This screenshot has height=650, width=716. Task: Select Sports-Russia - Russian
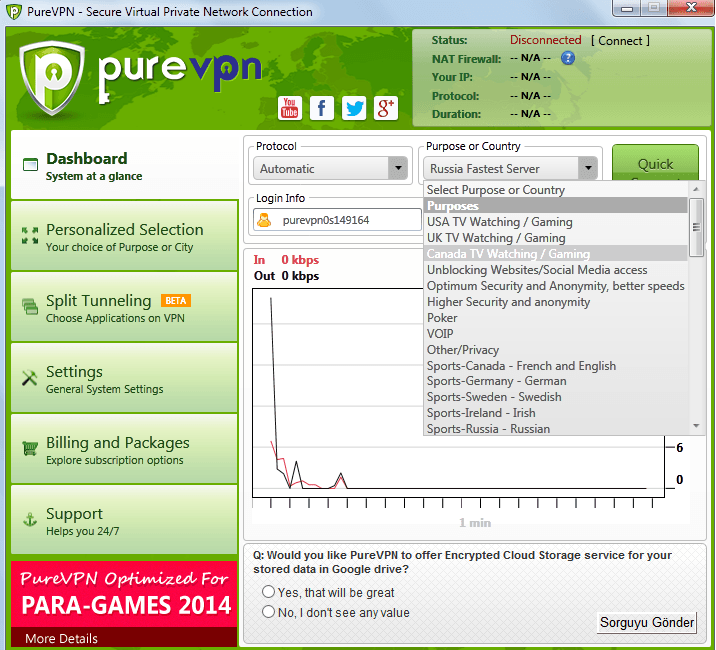coord(556,428)
